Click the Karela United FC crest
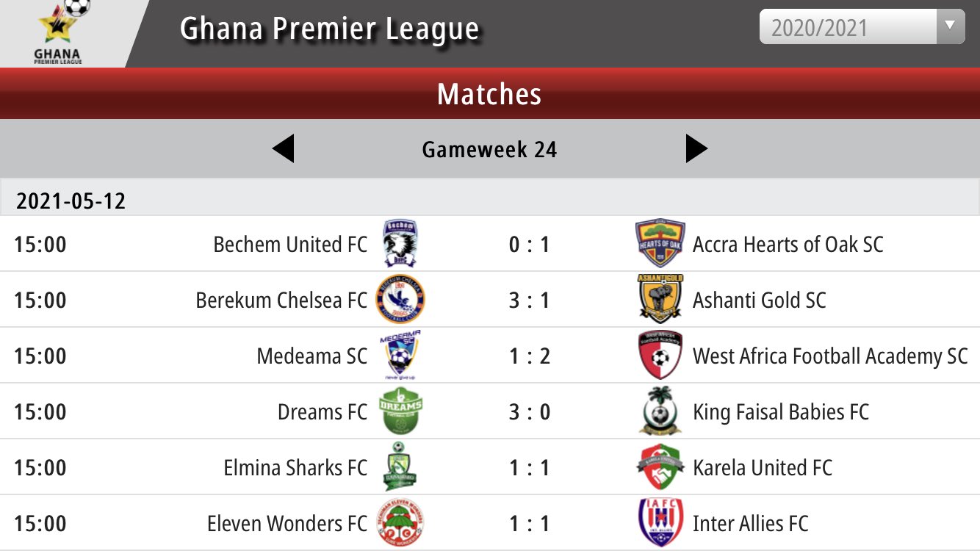 [x=660, y=467]
